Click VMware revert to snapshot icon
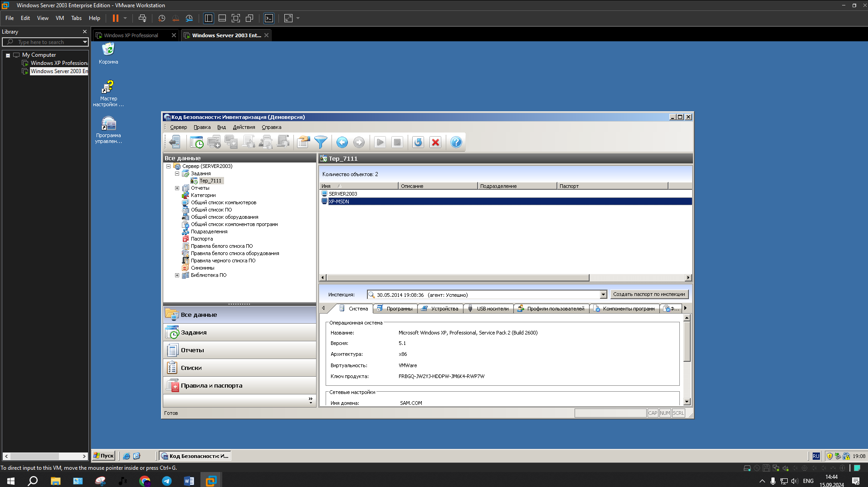Image resolution: width=868 pixels, height=487 pixels. pos(176,18)
